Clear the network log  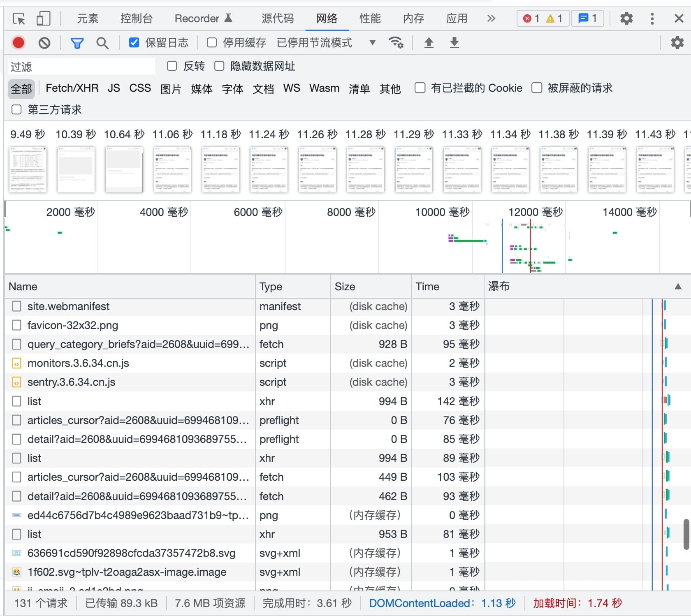tap(44, 42)
